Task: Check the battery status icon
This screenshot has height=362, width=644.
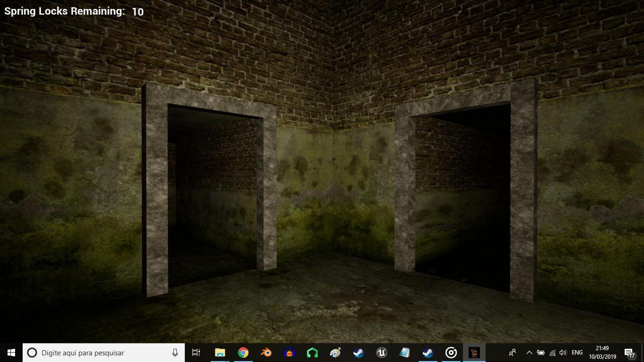Action: coord(541,353)
